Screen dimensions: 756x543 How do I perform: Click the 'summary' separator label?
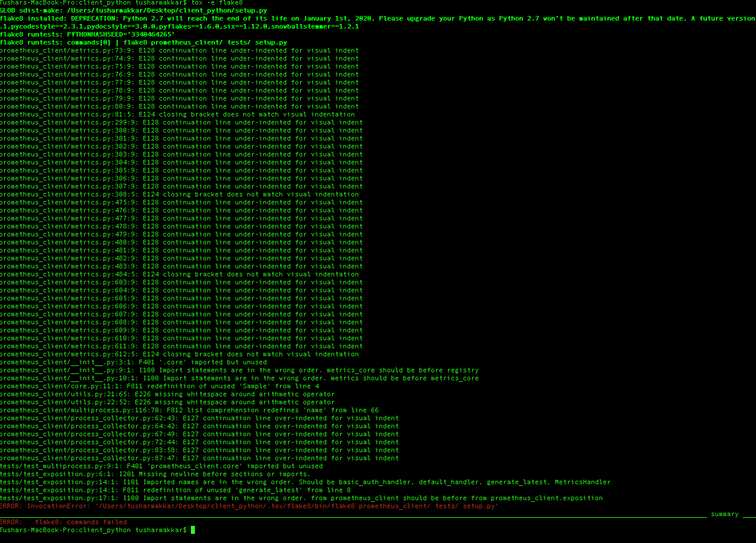tap(725, 514)
